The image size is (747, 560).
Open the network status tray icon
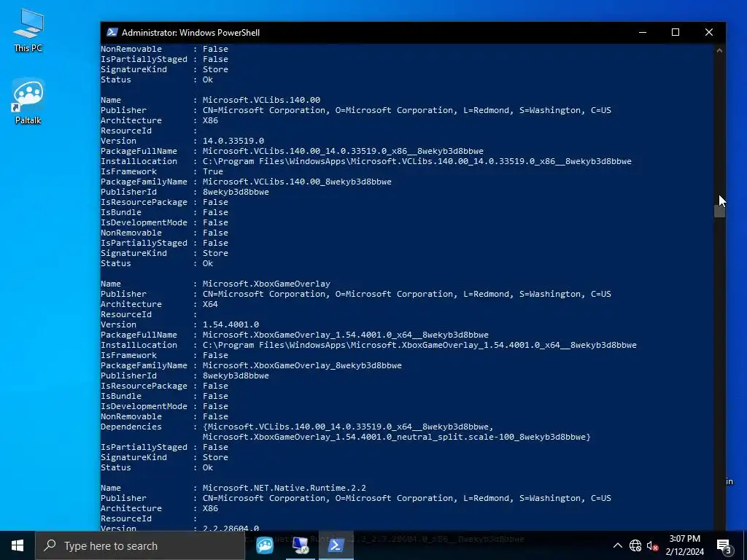635,545
